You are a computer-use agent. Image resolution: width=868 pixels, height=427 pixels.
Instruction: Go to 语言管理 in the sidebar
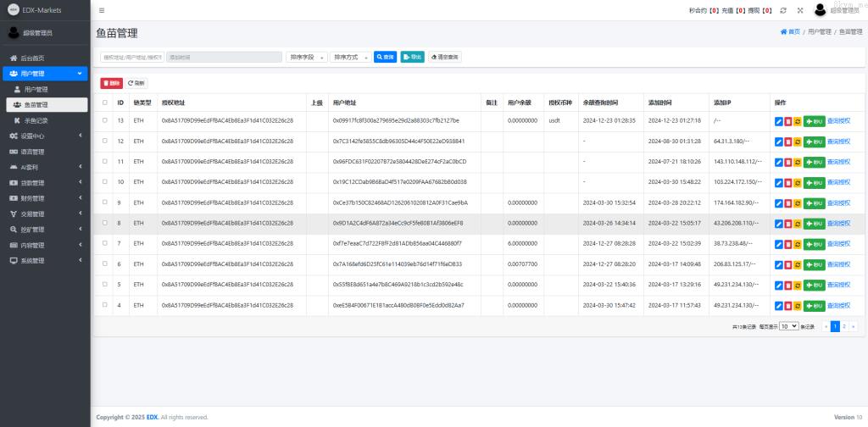pyautogui.click(x=32, y=152)
